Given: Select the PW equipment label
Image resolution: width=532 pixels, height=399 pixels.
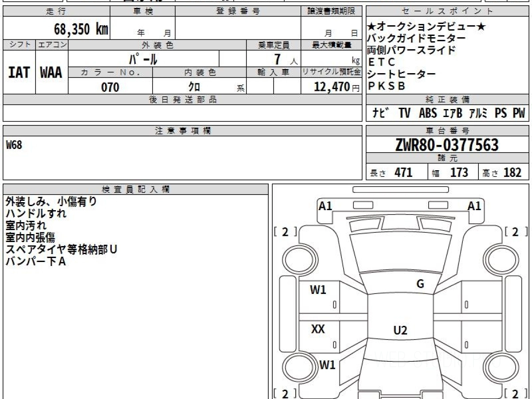Looking at the screenshot, I should 519,113.
